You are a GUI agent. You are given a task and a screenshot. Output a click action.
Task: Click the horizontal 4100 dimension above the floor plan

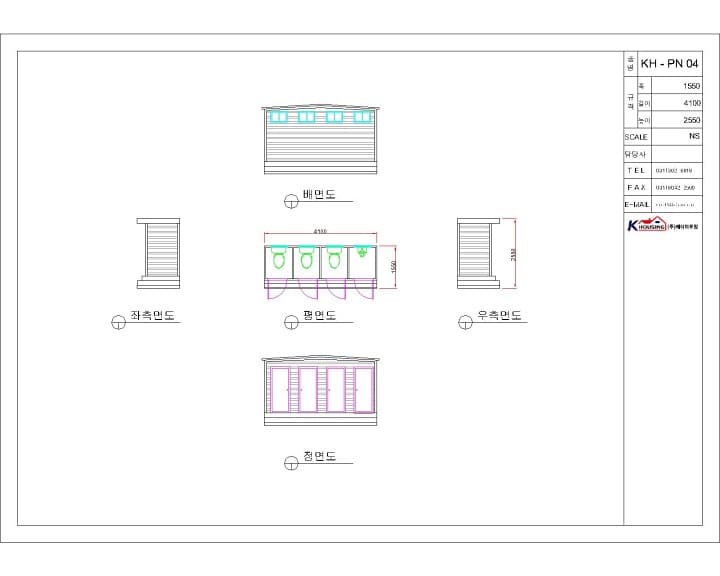coord(321,234)
